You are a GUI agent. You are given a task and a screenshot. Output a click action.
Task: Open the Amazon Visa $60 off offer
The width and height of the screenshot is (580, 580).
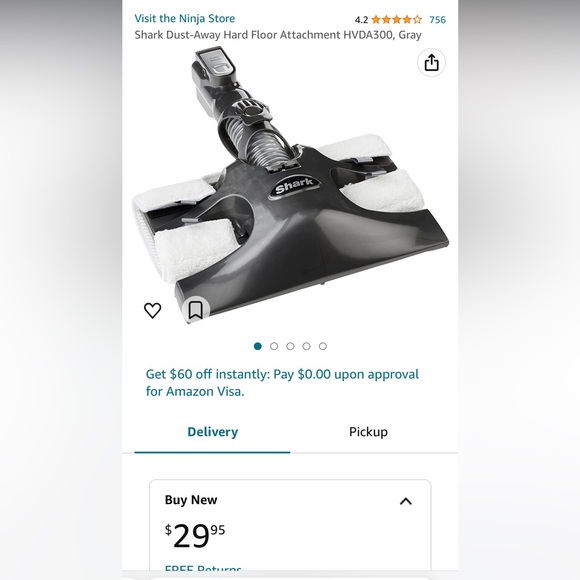pos(282,382)
